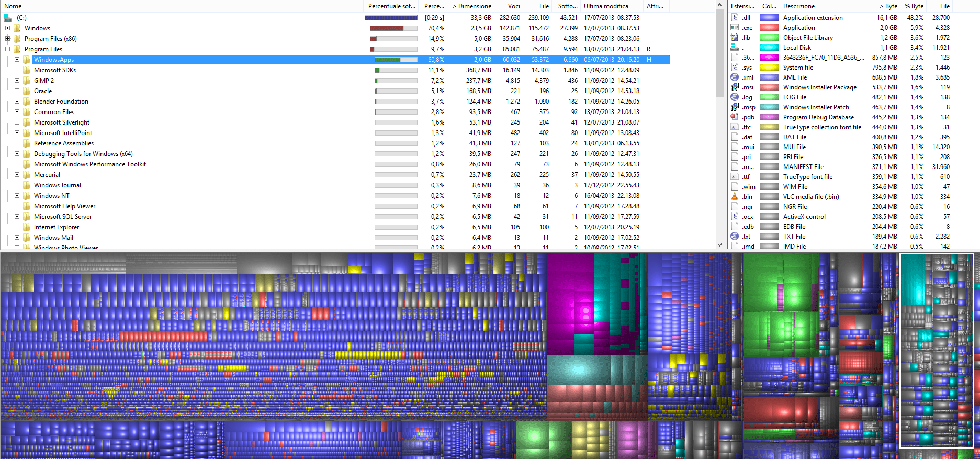The height and width of the screenshot is (459, 980).
Task: Click the .txt file type icon
Action: tap(735, 237)
